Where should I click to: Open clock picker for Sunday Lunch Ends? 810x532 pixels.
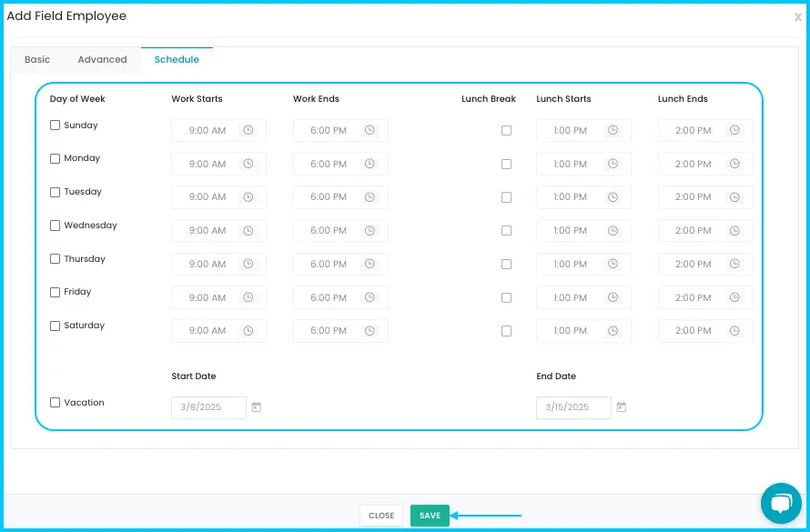pyautogui.click(x=734, y=130)
